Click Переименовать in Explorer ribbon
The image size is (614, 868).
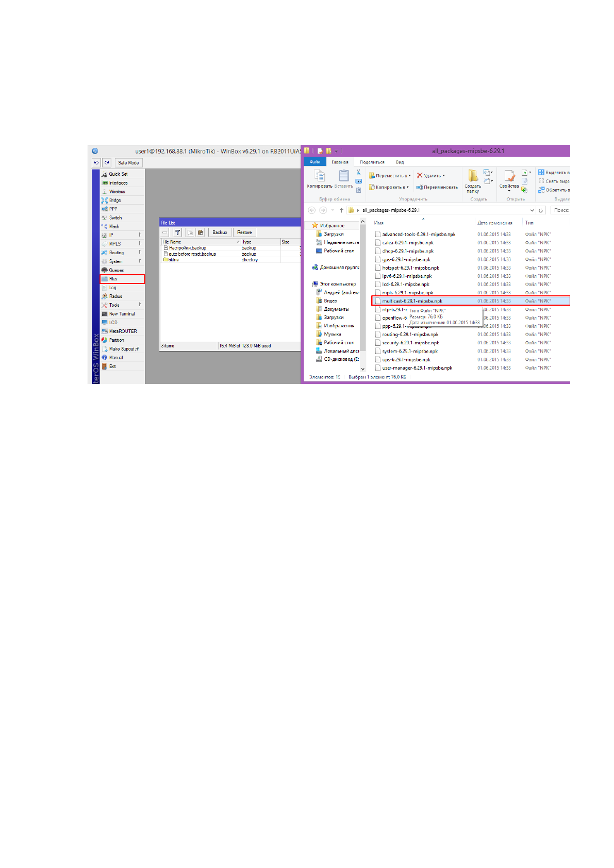click(437, 187)
